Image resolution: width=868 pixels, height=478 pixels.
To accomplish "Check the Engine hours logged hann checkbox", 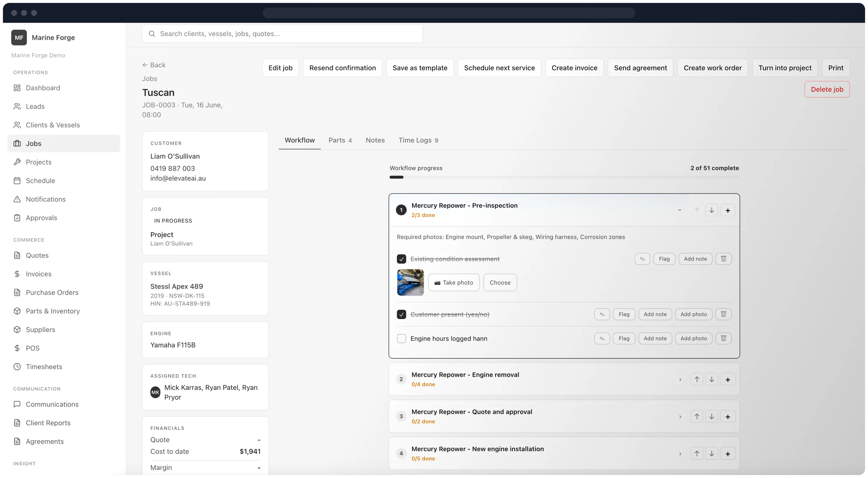I will click(x=401, y=338).
